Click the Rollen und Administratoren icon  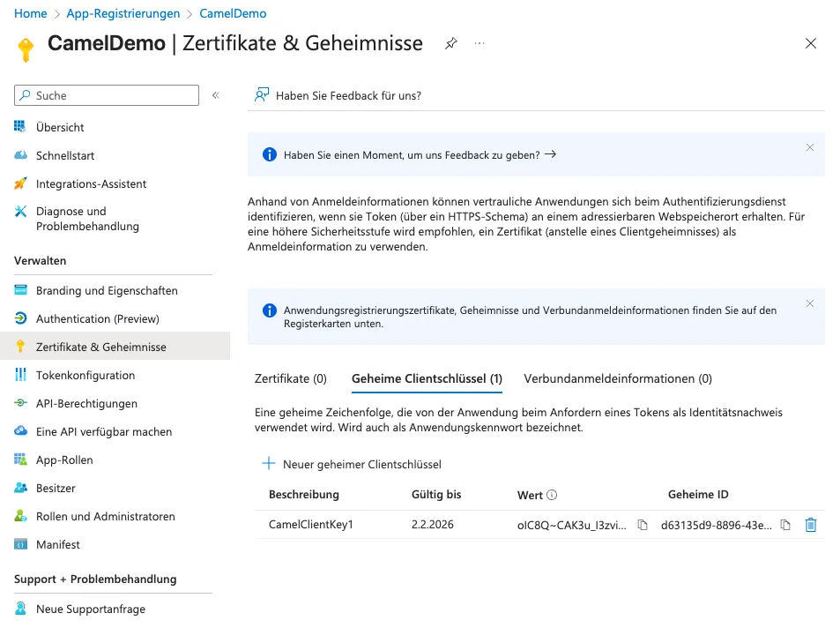tap(20, 516)
